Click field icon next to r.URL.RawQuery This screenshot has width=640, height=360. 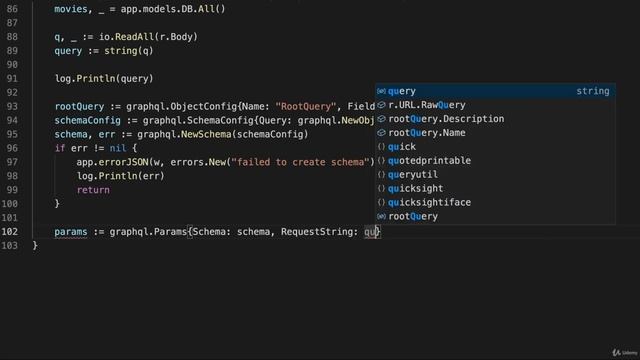tap(381, 105)
